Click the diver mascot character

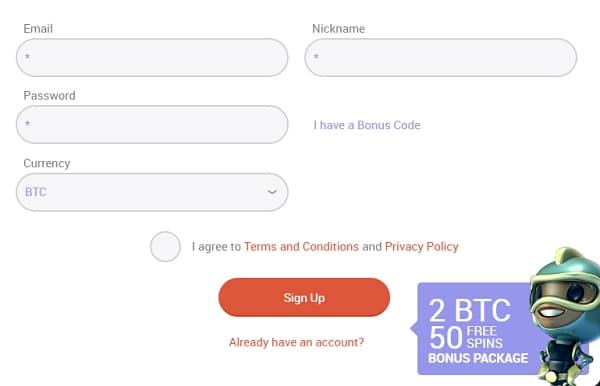566,316
